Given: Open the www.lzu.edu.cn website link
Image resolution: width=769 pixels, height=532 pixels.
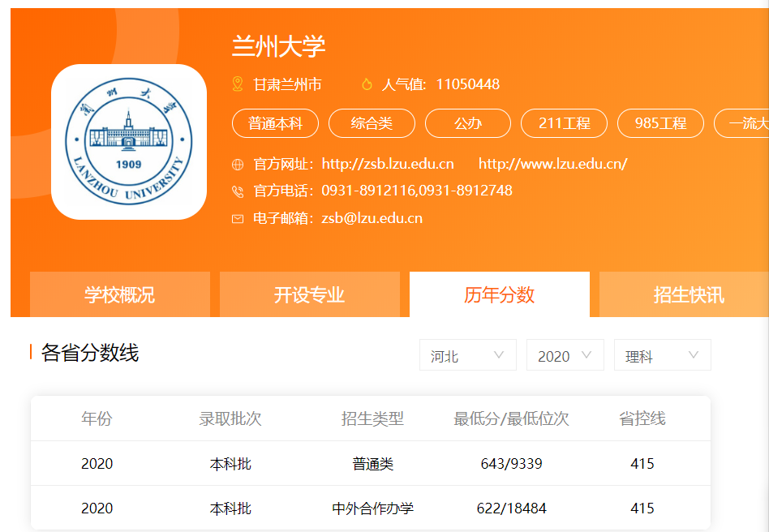Looking at the screenshot, I should click(x=552, y=164).
